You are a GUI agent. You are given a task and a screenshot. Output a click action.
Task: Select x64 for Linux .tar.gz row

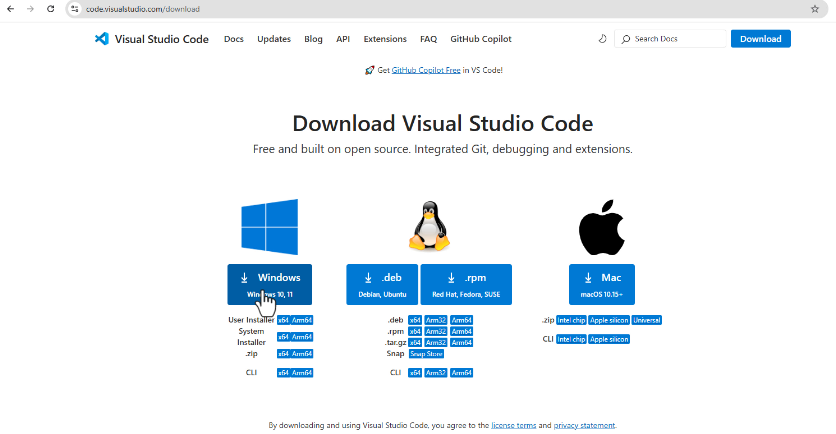(415, 343)
